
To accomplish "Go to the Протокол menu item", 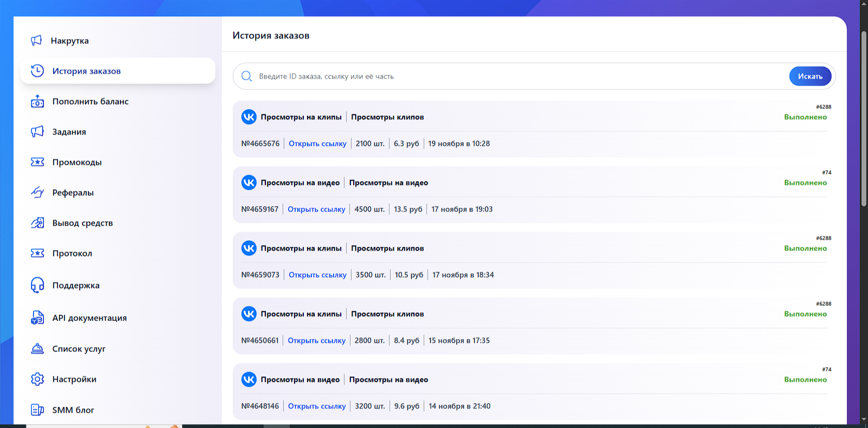I will tap(72, 253).
